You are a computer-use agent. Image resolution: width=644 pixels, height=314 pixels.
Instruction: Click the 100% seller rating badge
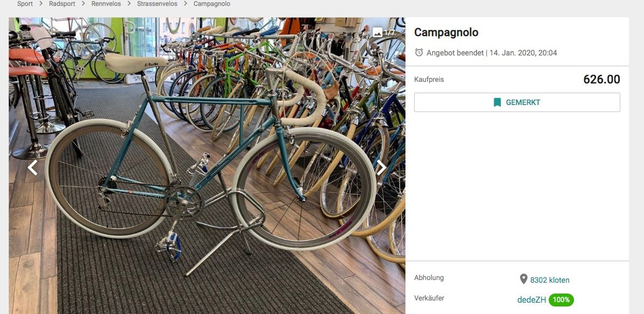(x=561, y=299)
